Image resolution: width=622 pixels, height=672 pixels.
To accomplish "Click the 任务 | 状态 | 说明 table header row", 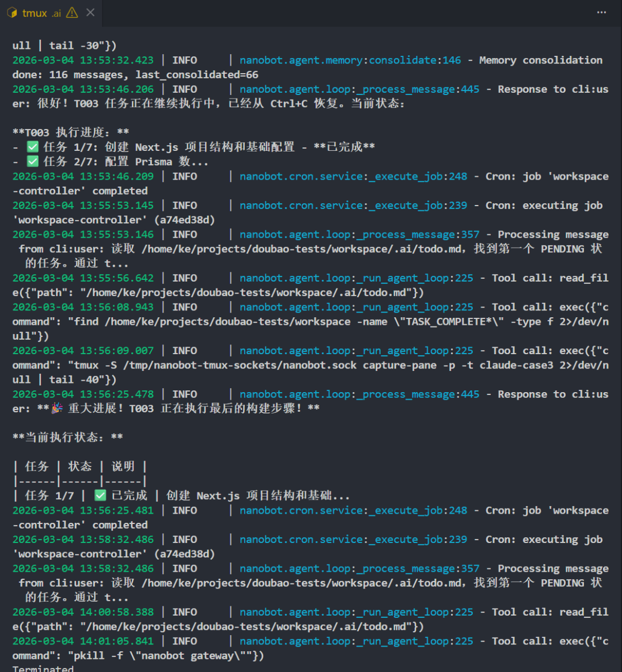I will 80,466.
